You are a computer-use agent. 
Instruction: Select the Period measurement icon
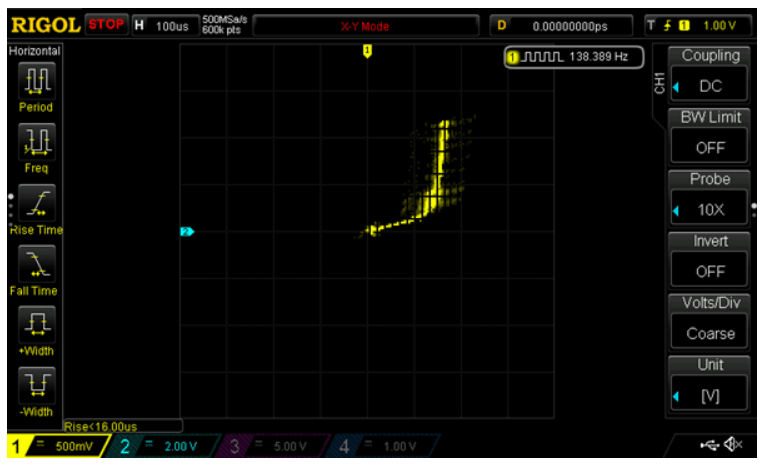(x=37, y=80)
